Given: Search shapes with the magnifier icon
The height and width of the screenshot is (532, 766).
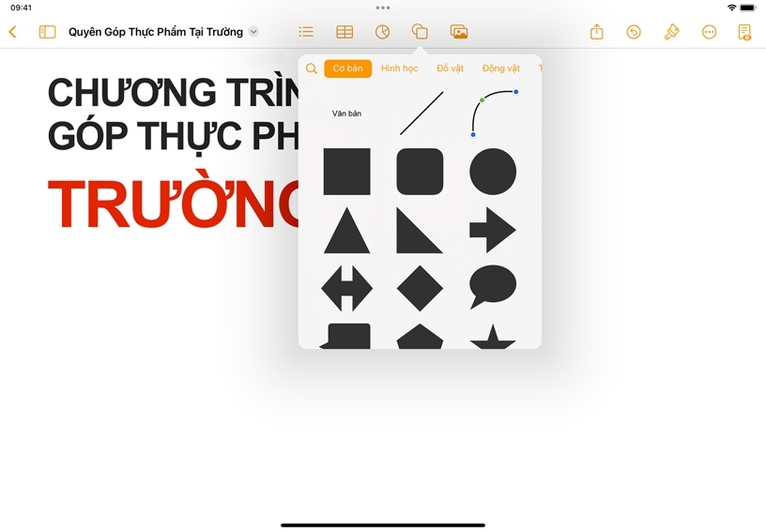Looking at the screenshot, I should (312, 68).
